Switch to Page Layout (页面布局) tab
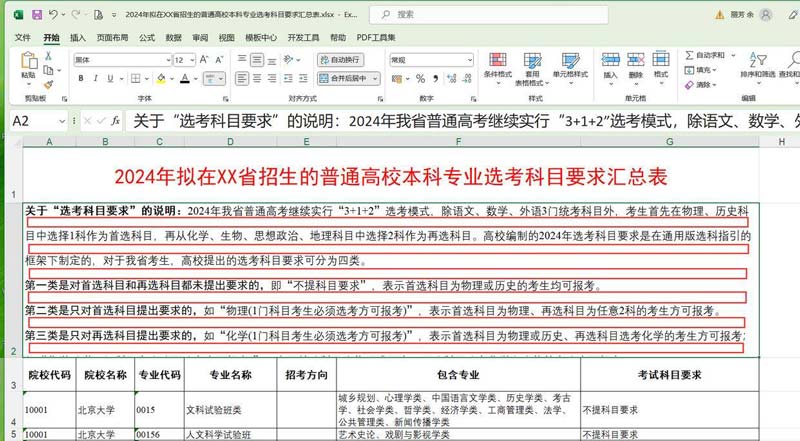 click(x=112, y=37)
